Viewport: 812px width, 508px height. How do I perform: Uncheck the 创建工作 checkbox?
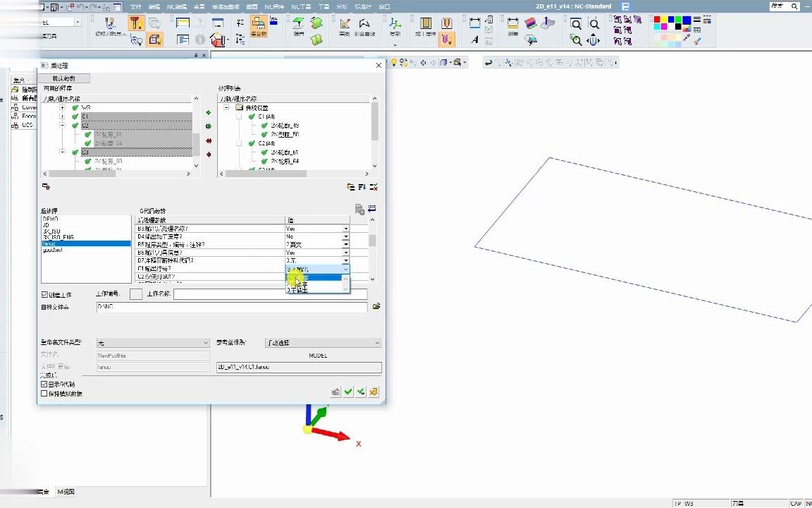coord(45,294)
